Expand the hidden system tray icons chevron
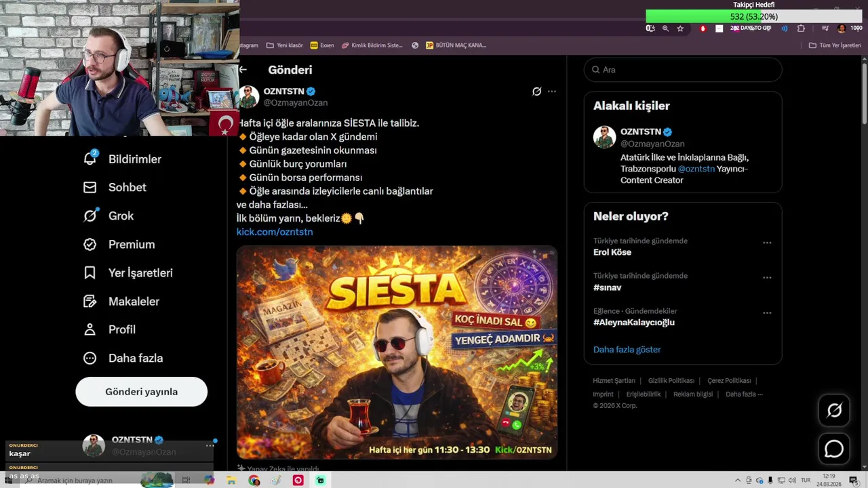This screenshot has height=488, width=868. [738, 480]
